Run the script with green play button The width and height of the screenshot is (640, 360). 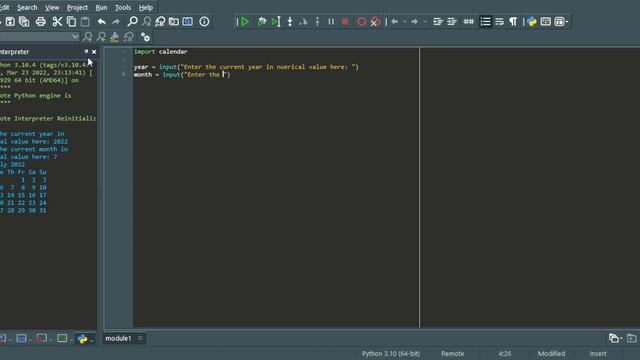click(x=244, y=22)
